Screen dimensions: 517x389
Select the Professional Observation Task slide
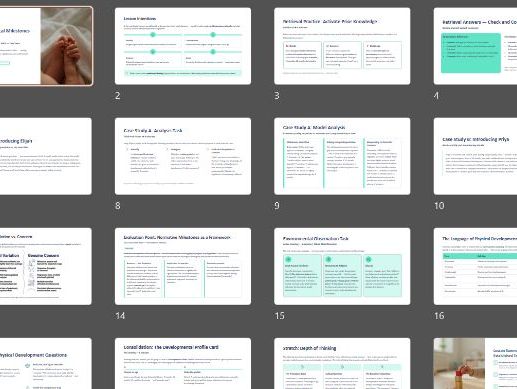pyautogui.click(x=342, y=266)
